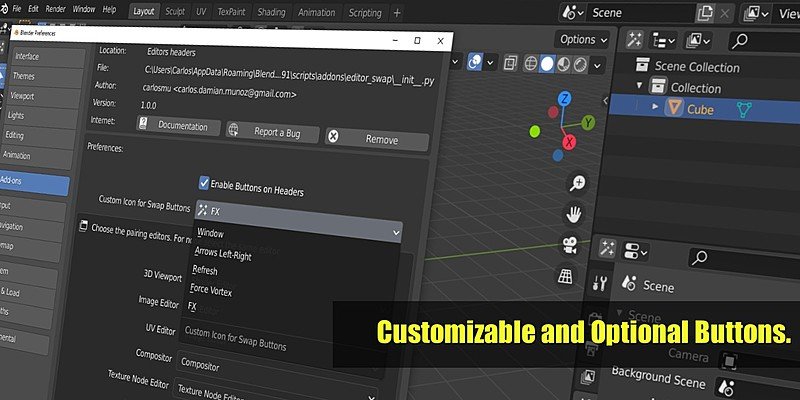Viewport: 800px width, 400px height.
Task: Select material preview shading mode
Action: click(x=563, y=64)
